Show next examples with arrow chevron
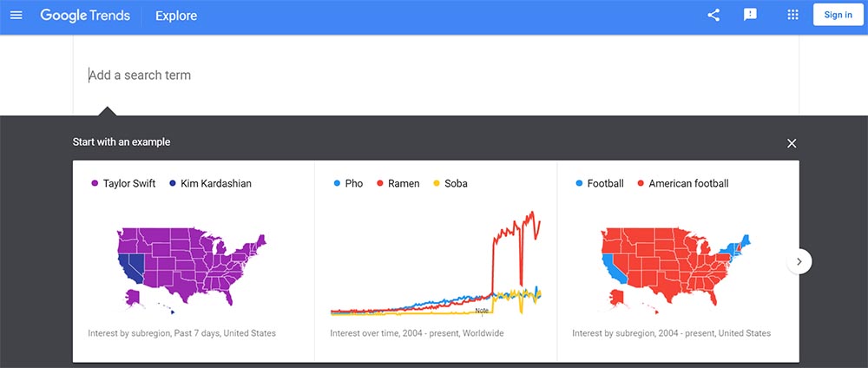The height and width of the screenshot is (368, 868). [x=799, y=261]
